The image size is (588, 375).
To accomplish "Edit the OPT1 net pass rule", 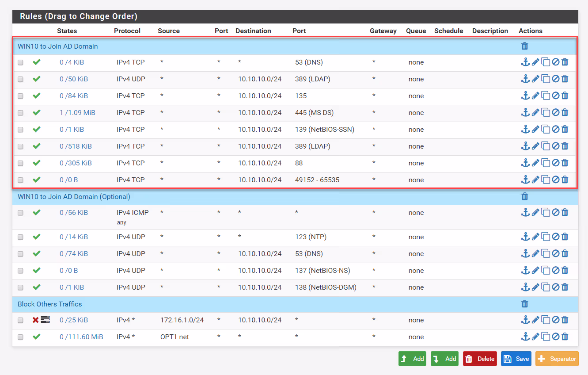I will click(x=535, y=337).
